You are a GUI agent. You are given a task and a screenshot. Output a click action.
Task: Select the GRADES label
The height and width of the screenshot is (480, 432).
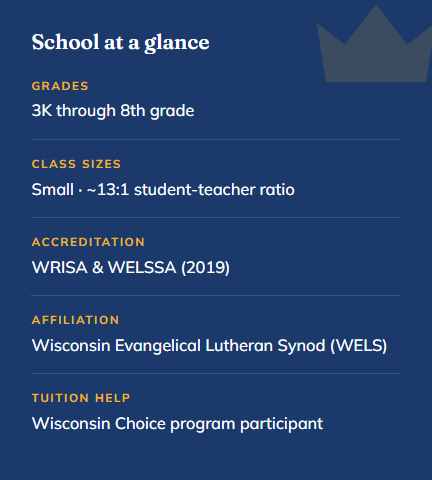click(x=60, y=86)
